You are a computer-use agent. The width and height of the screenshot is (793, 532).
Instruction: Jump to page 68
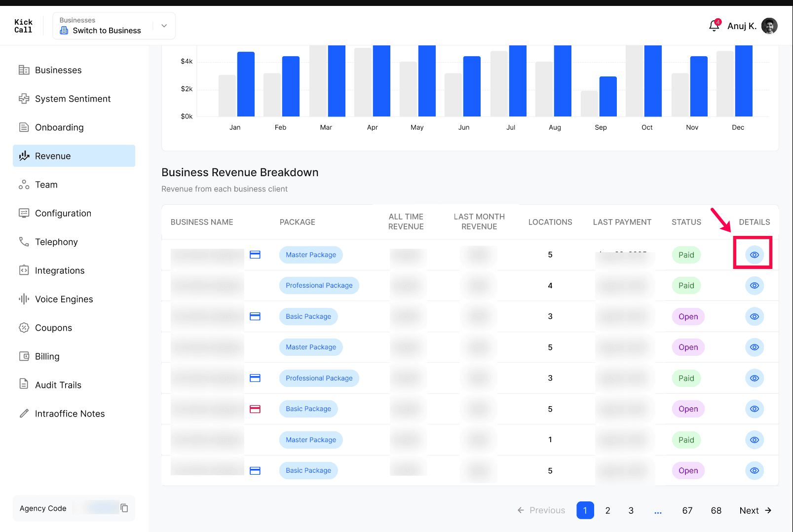point(716,510)
